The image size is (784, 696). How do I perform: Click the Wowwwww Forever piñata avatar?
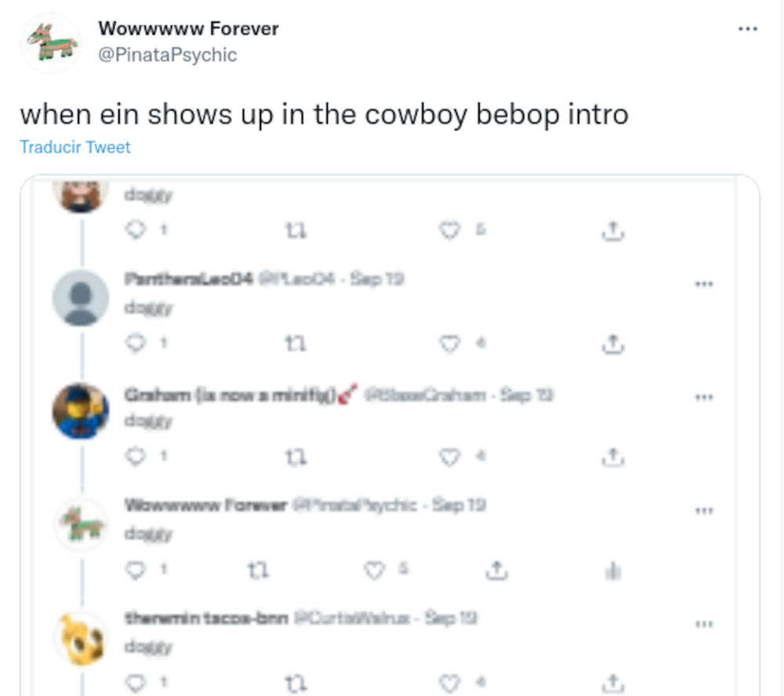pos(52,44)
